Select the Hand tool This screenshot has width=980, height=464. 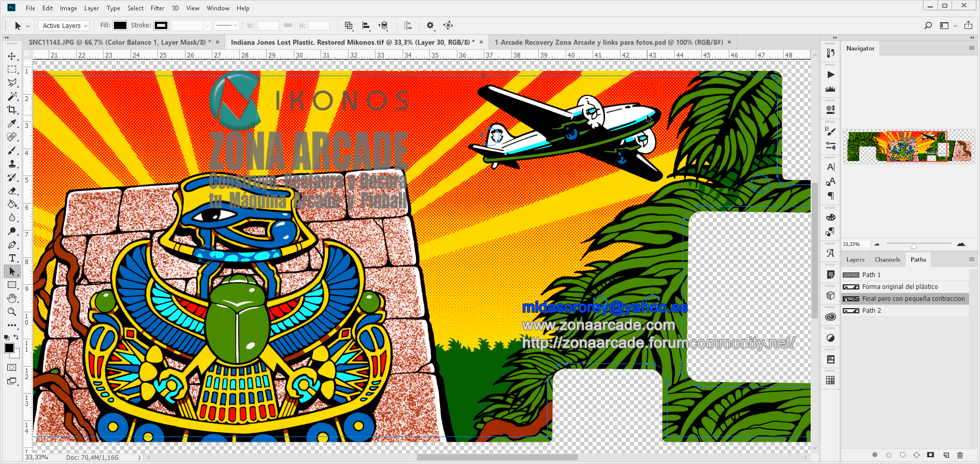[12, 298]
